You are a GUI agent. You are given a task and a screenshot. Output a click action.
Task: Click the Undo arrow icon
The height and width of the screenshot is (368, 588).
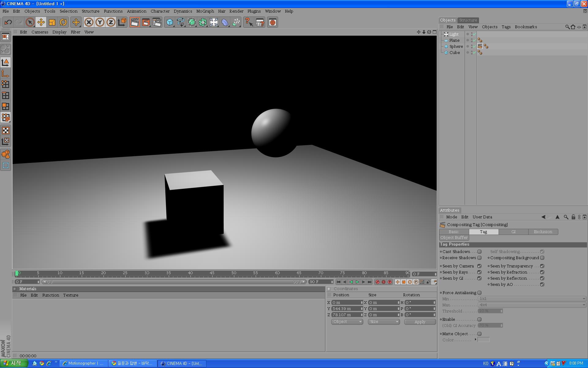8,22
